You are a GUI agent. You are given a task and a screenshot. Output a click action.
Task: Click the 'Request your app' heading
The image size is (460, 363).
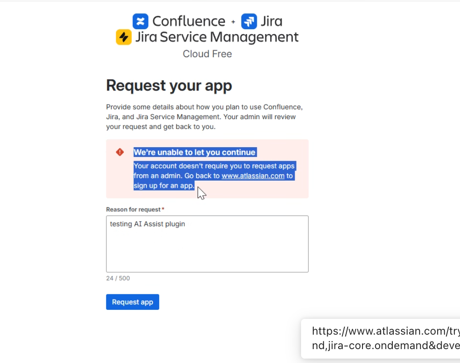pyautogui.click(x=169, y=86)
